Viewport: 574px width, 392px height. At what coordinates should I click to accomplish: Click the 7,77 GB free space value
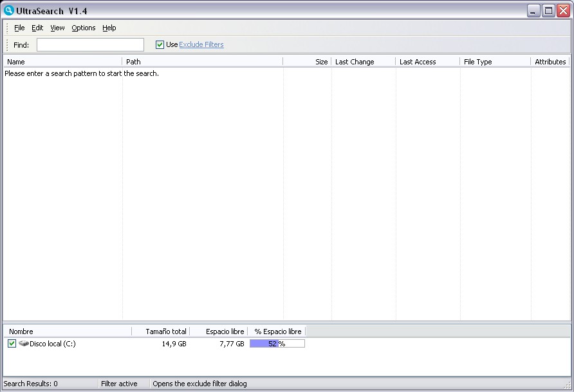(x=232, y=344)
